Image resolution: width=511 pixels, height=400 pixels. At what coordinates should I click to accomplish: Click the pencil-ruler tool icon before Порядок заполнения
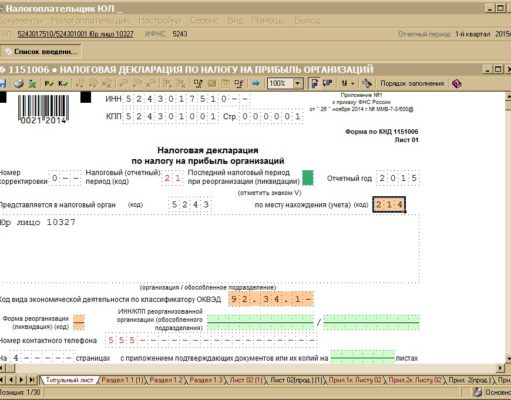point(367,83)
